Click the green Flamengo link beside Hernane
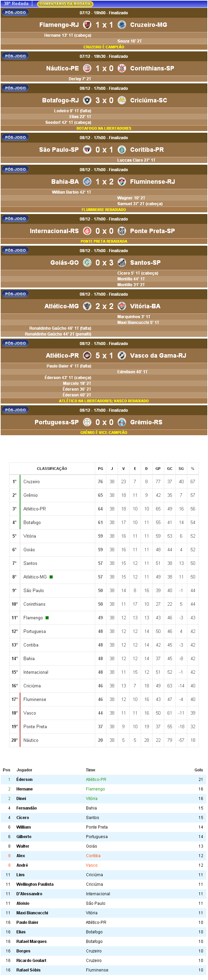 point(95,789)
